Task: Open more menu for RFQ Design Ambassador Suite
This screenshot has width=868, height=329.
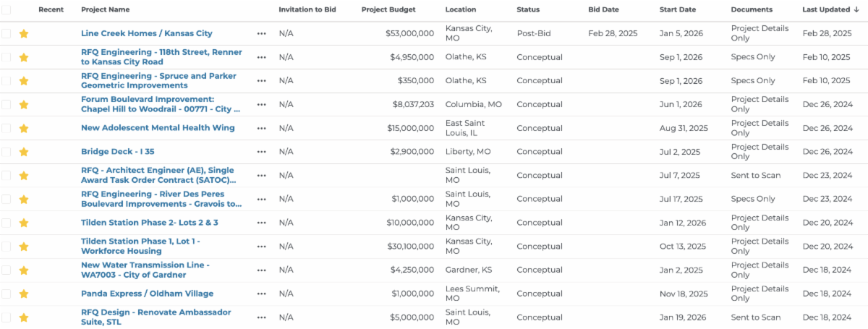Action: (261, 317)
